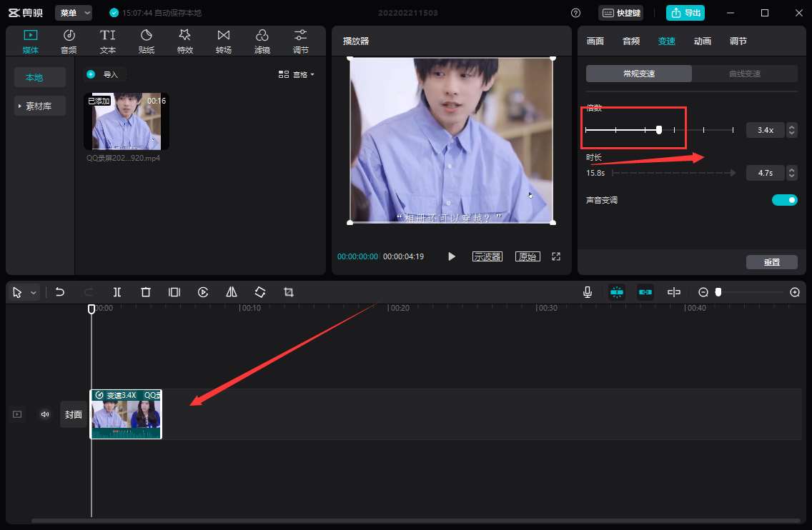812x530 pixels.
Task: Click the undo arrow icon
Action: (60, 292)
